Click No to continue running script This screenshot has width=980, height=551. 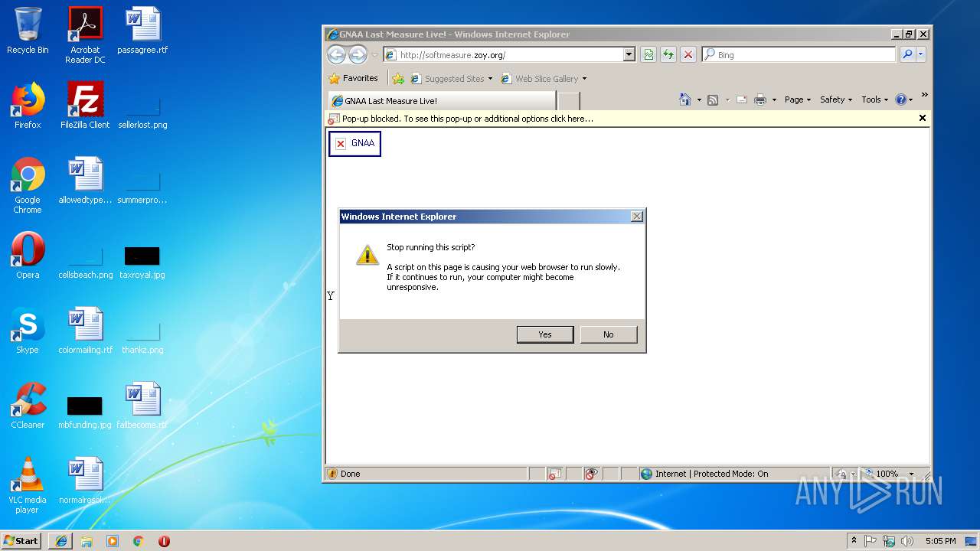pos(609,334)
